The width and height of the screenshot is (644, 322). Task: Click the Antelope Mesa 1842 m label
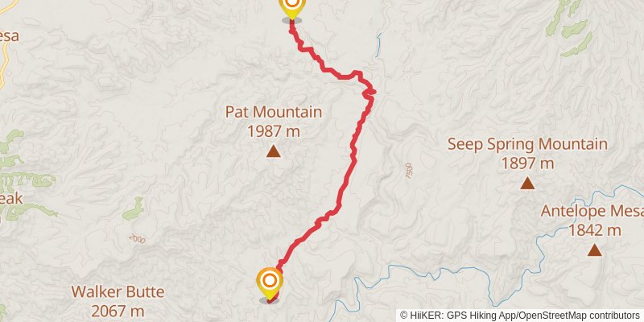(592, 221)
